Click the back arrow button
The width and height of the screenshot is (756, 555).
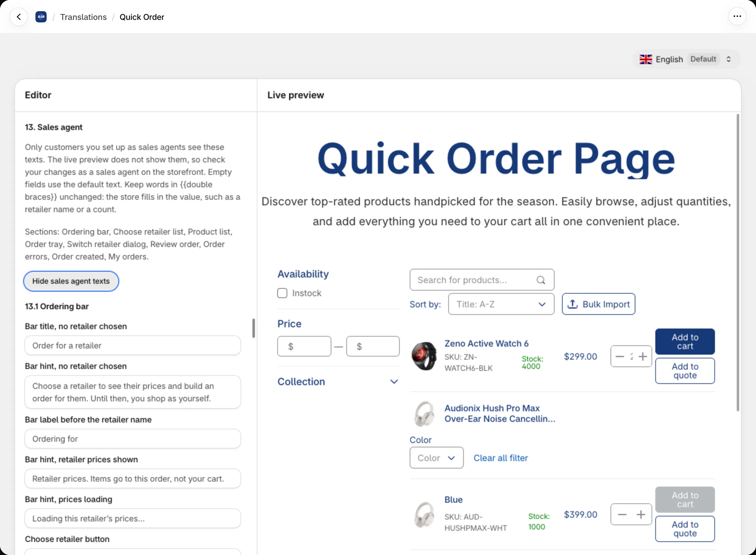pos(19,17)
